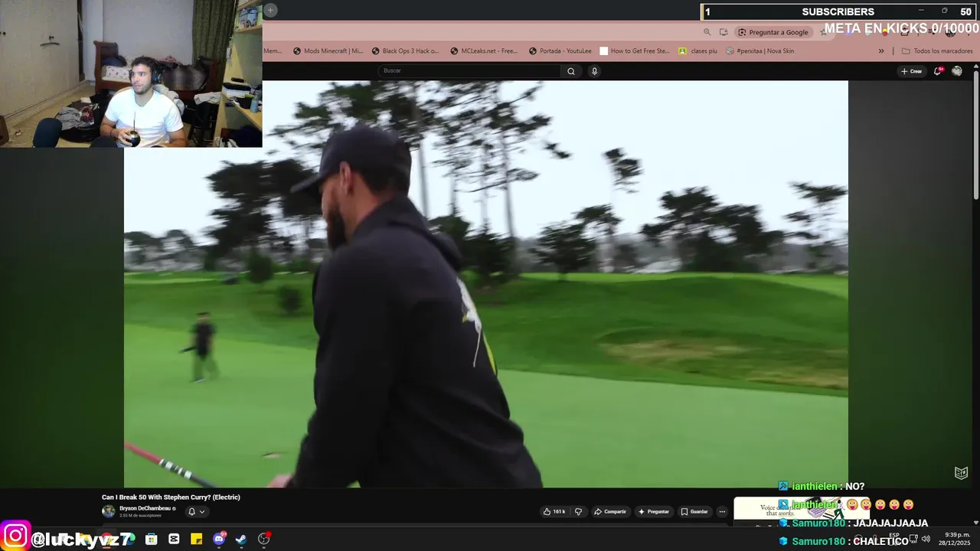Open CapCut from the taskbar

[x=174, y=539]
